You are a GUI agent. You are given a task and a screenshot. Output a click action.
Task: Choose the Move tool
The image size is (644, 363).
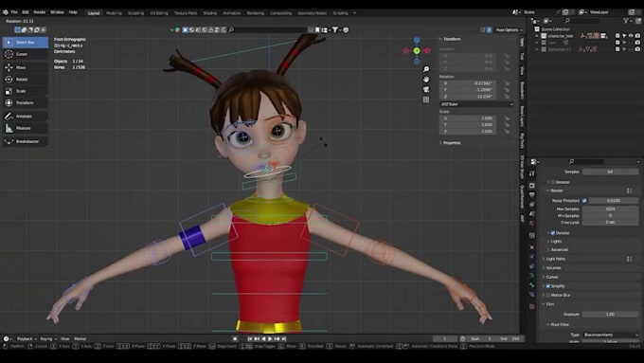tap(25, 67)
